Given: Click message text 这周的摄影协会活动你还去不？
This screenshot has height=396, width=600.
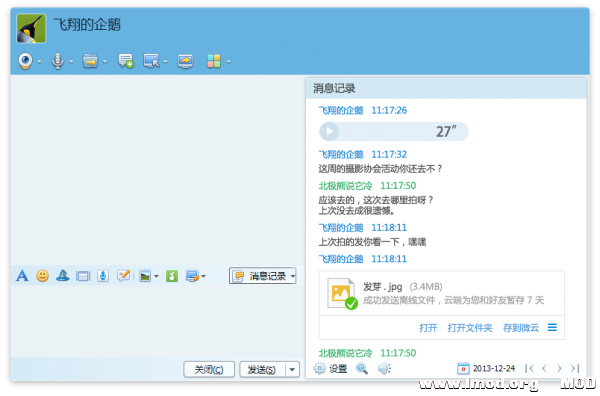Looking at the screenshot, I should coord(380,169).
